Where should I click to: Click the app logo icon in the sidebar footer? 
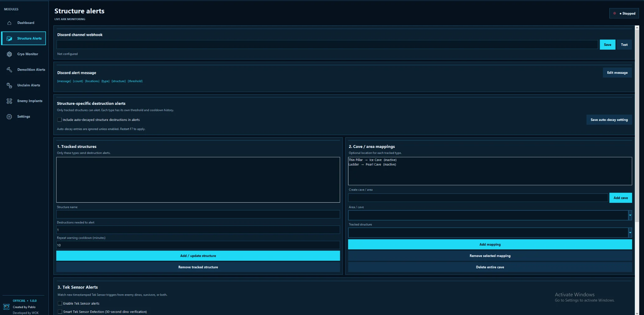pyautogui.click(x=6, y=307)
